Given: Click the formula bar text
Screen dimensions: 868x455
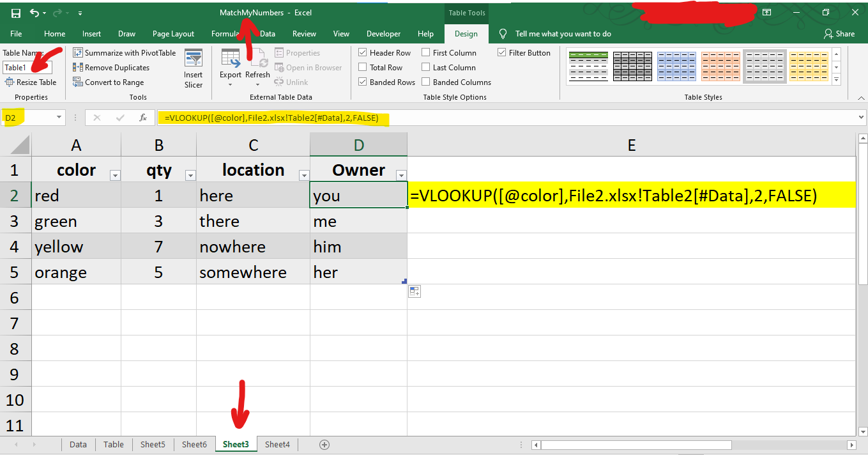Looking at the screenshot, I should point(271,118).
